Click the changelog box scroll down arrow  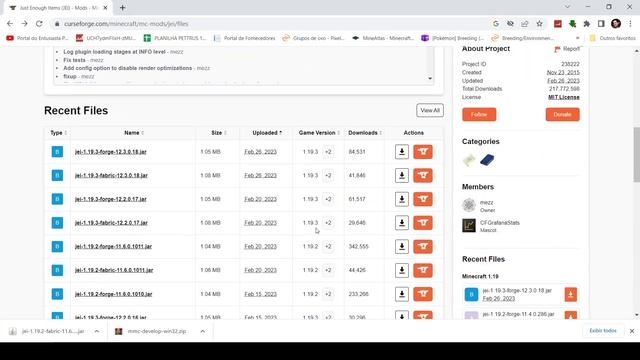tap(430, 78)
